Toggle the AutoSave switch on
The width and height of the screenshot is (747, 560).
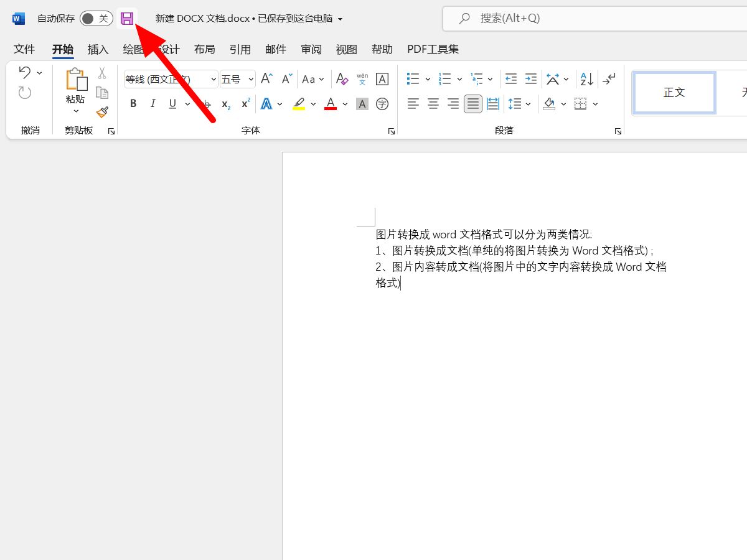96,18
